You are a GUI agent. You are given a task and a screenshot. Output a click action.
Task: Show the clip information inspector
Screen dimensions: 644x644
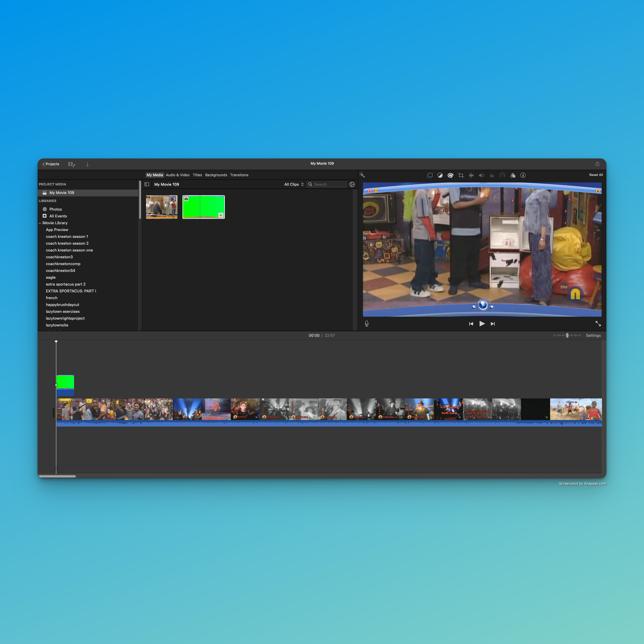523,175
